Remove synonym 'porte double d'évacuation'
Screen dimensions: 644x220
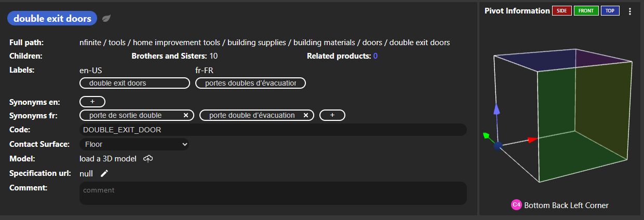click(x=306, y=115)
